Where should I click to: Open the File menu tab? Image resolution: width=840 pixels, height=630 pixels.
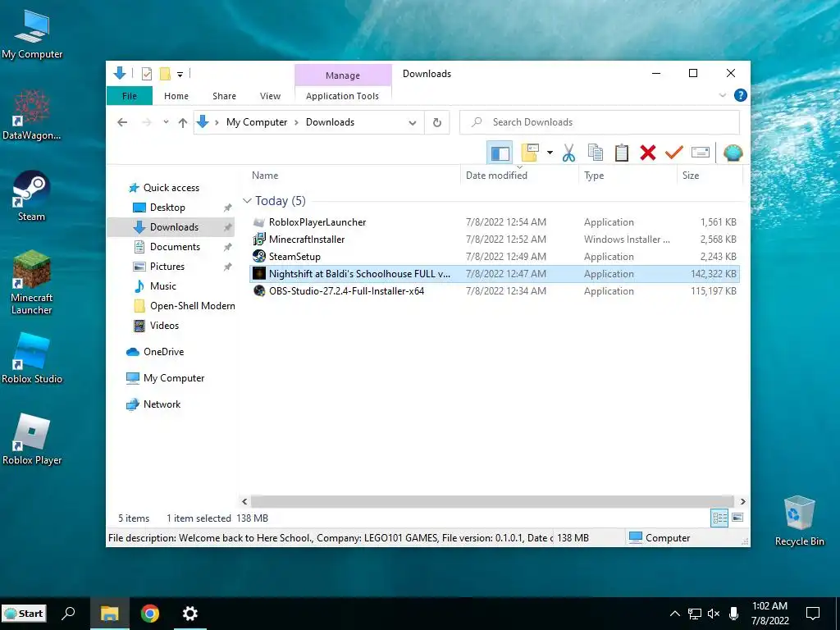click(x=130, y=96)
